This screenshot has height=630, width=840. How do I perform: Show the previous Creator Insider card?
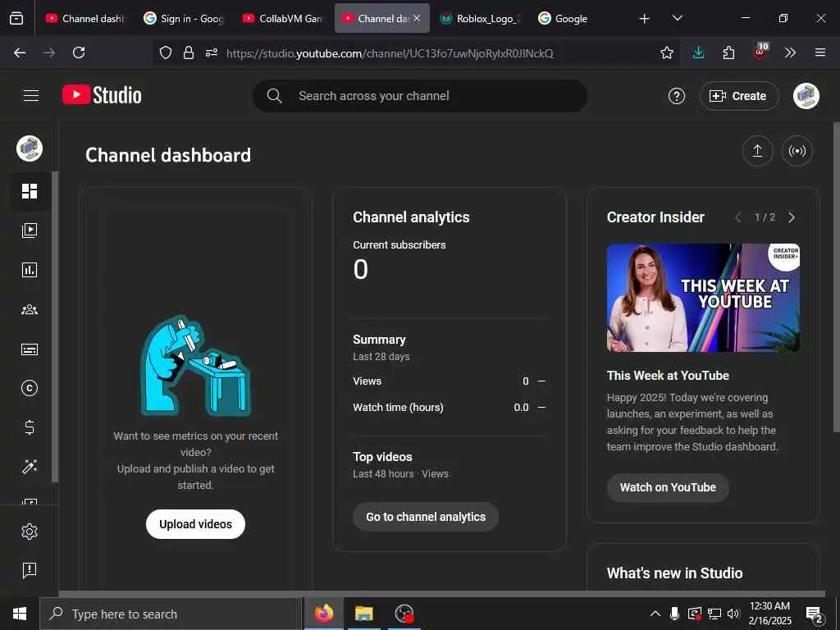[x=738, y=217]
